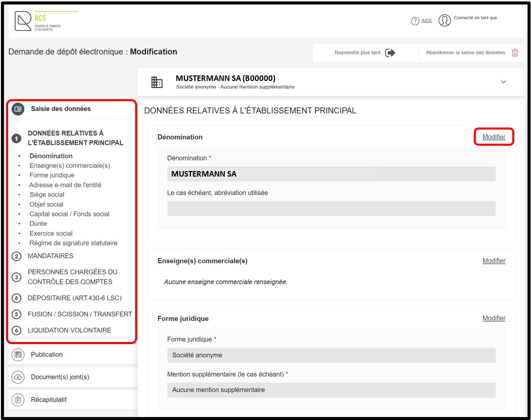Select Capital social / Fonds social item
This screenshot has height=420, width=531.
(69, 214)
